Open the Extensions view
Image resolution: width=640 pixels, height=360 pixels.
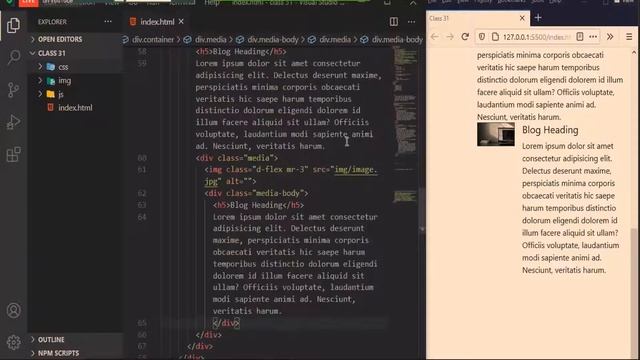(x=13, y=154)
